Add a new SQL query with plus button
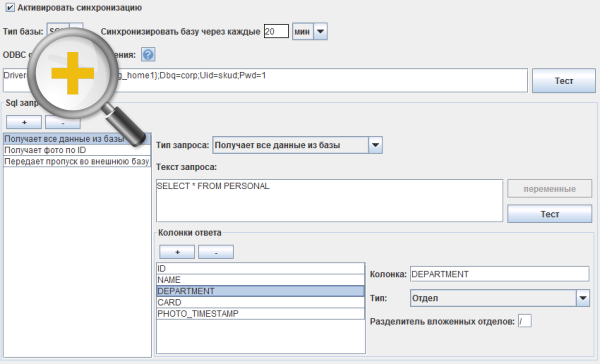This screenshot has width=600, height=364. click(x=24, y=122)
